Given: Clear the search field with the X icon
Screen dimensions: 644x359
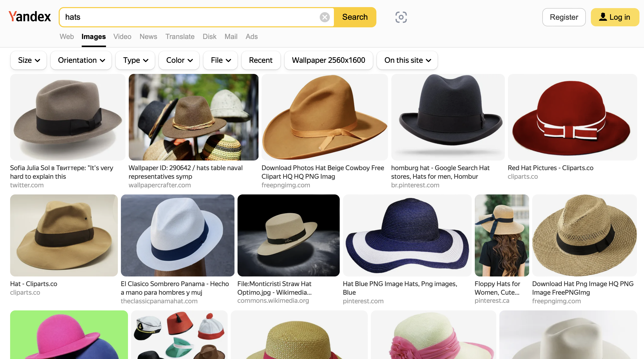Looking at the screenshot, I should click(325, 17).
